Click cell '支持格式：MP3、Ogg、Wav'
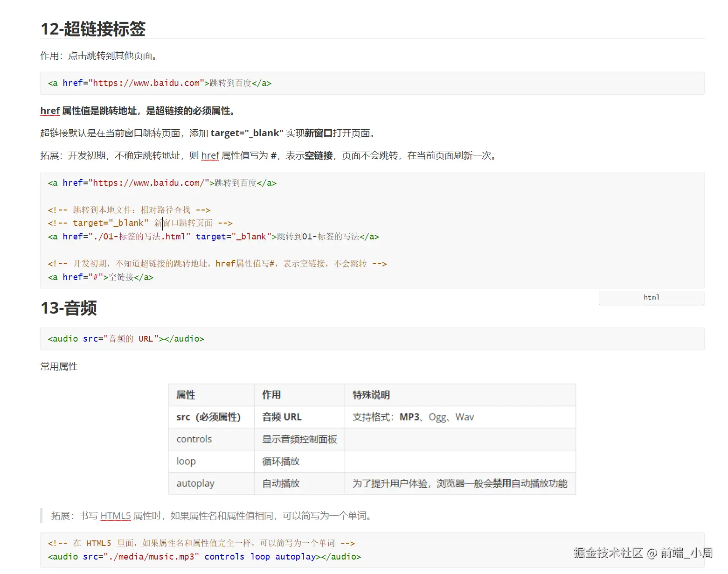728x574 pixels. [460, 417]
